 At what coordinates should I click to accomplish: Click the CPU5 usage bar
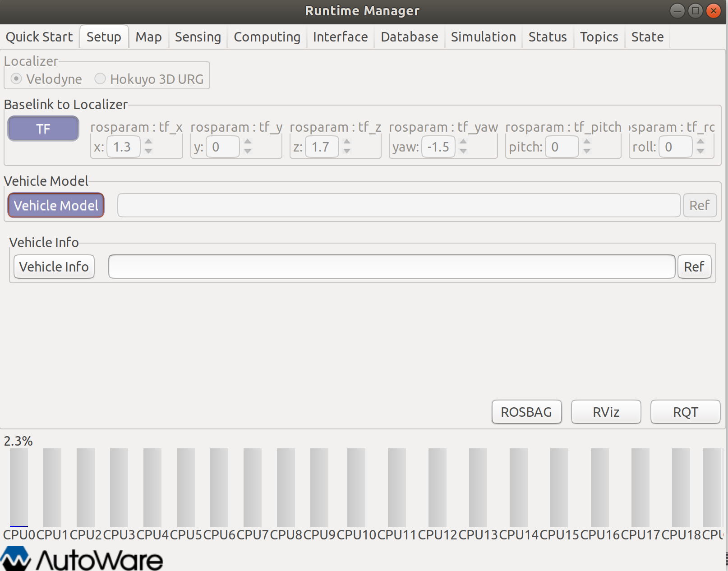[186, 487]
